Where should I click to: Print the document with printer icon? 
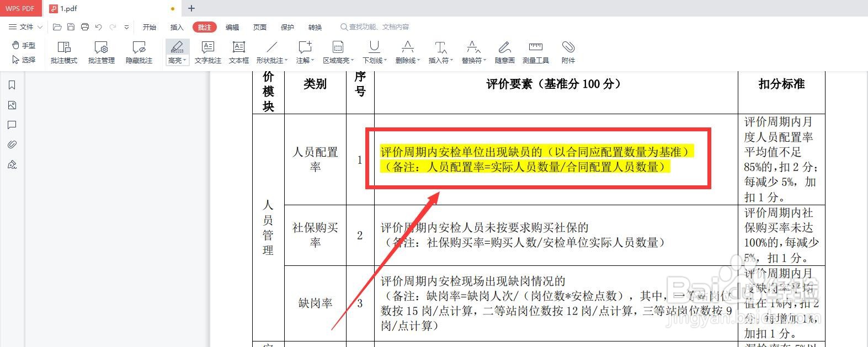click(x=85, y=27)
